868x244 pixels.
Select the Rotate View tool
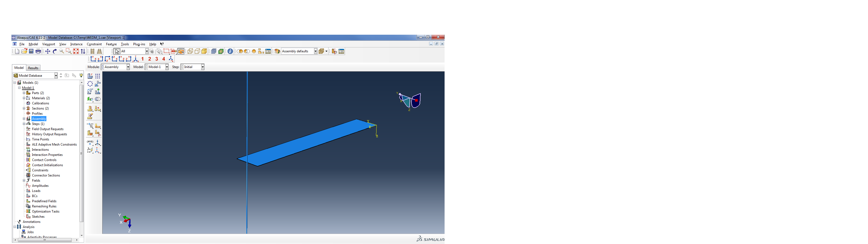pos(55,51)
